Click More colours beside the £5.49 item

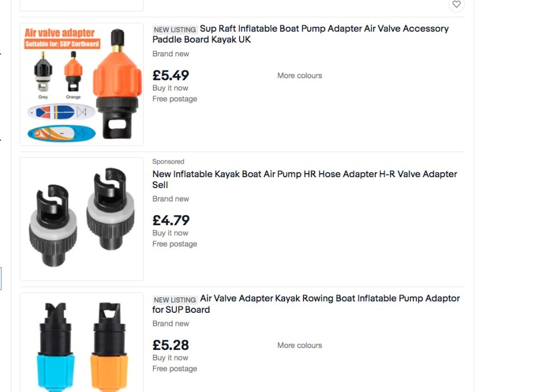pyautogui.click(x=299, y=75)
